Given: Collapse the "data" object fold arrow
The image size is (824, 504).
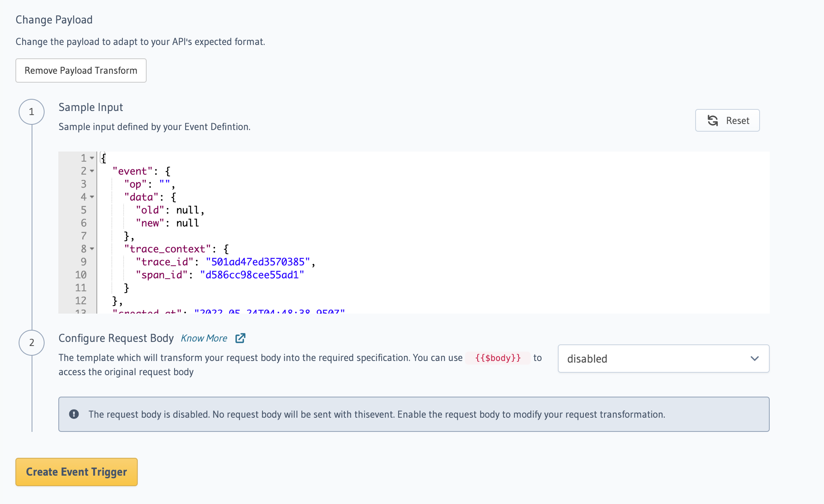Looking at the screenshot, I should (x=92, y=197).
